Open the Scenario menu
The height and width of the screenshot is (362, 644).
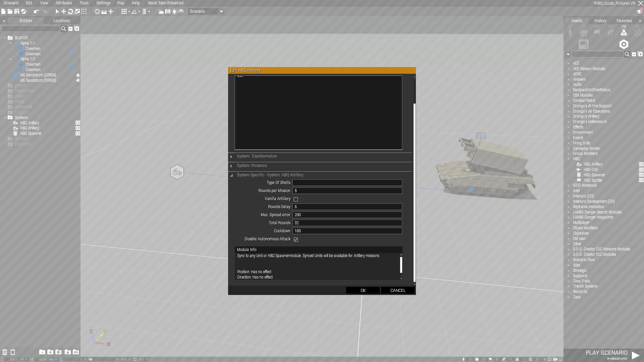click(11, 3)
